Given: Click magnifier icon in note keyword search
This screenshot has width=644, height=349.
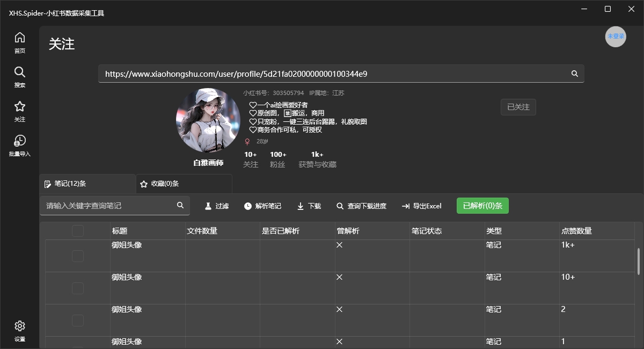Looking at the screenshot, I should (180, 206).
